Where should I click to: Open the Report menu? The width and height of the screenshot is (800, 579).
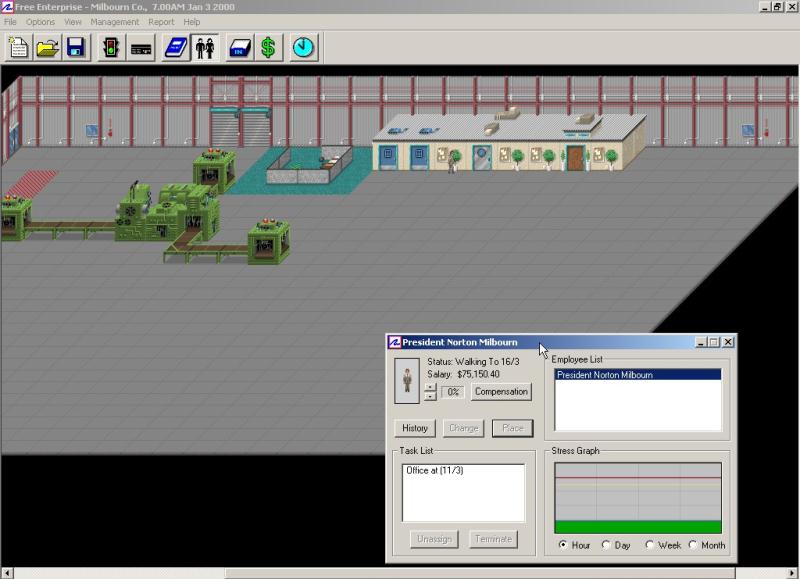(x=160, y=22)
